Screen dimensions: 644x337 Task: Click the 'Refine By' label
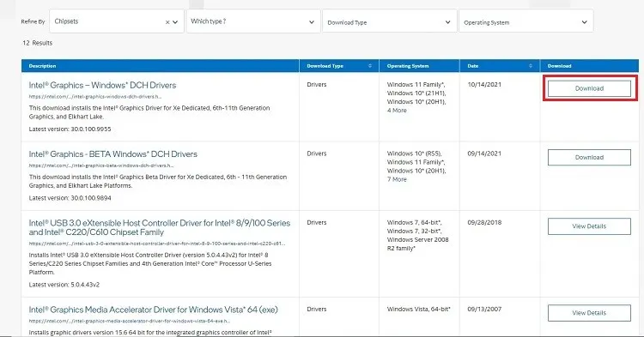pos(33,21)
